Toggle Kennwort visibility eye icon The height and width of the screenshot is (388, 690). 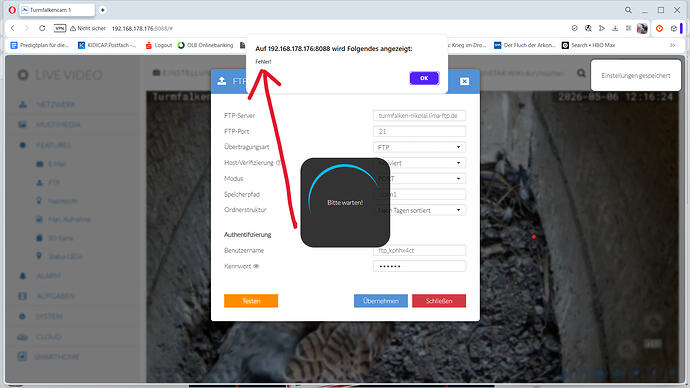tap(256, 266)
